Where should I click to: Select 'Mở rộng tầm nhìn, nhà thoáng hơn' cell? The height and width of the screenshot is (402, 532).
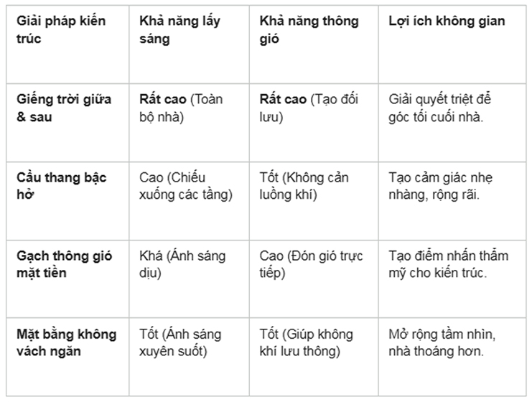(x=452, y=357)
